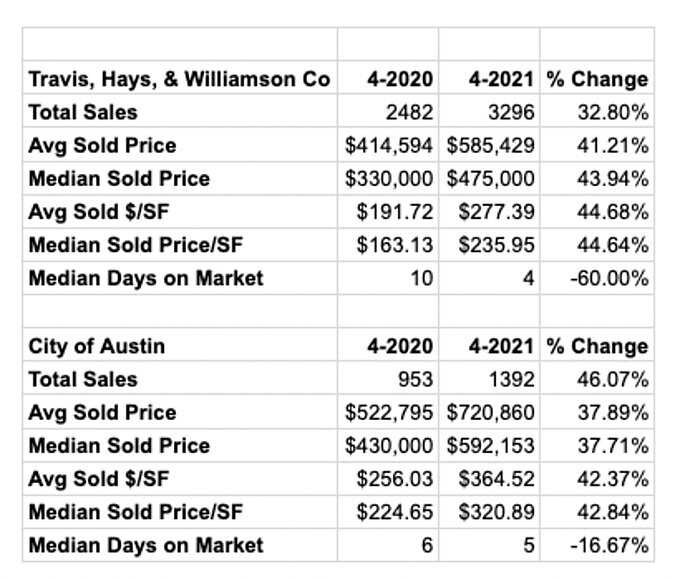Select the $720,860 average price cell
The image size is (680, 579).
[490, 412]
